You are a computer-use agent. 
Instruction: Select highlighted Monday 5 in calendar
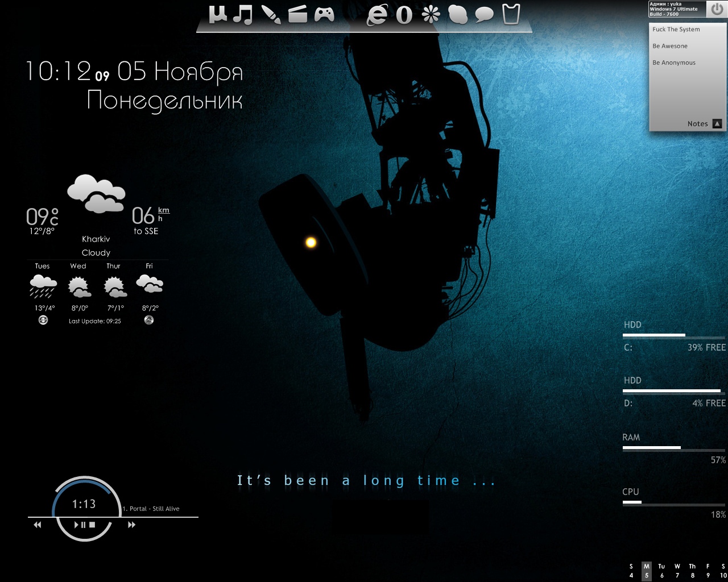[x=647, y=571]
